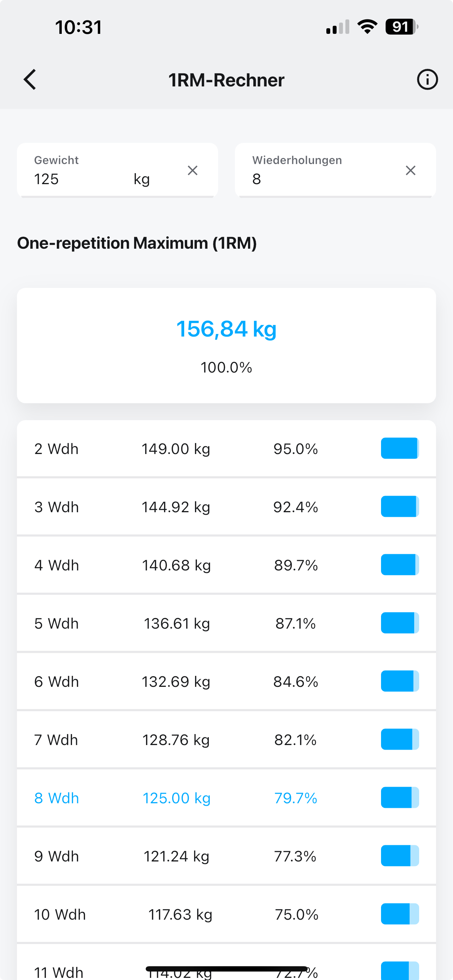
Task: Tap the 10 Wdh 75.0% bar
Action: pyautogui.click(x=400, y=914)
